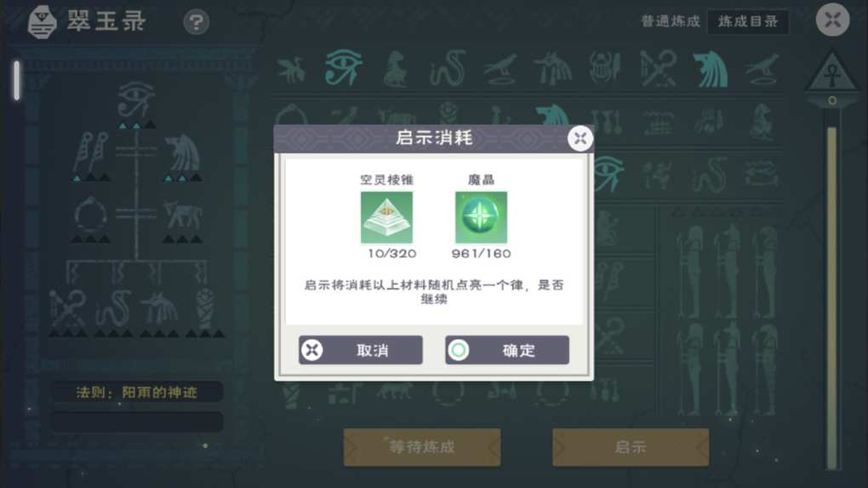Close the 启示消耗 dialog

pyautogui.click(x=580, y=139)
